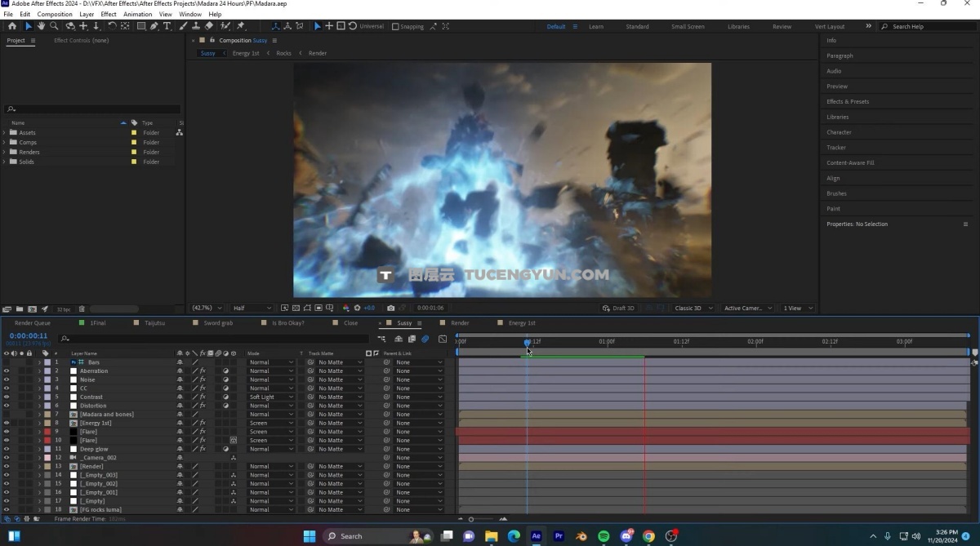
Task: Expand the Renders folder in Project panel
Action: [x=4, y=152]
